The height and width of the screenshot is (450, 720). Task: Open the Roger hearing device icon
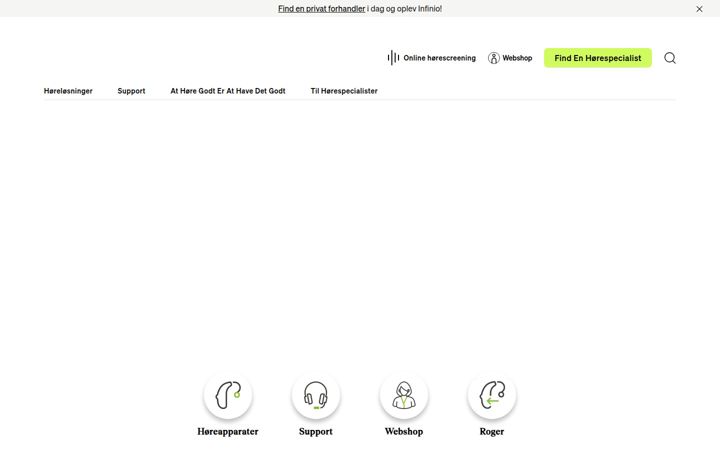(x=492, y=395)
